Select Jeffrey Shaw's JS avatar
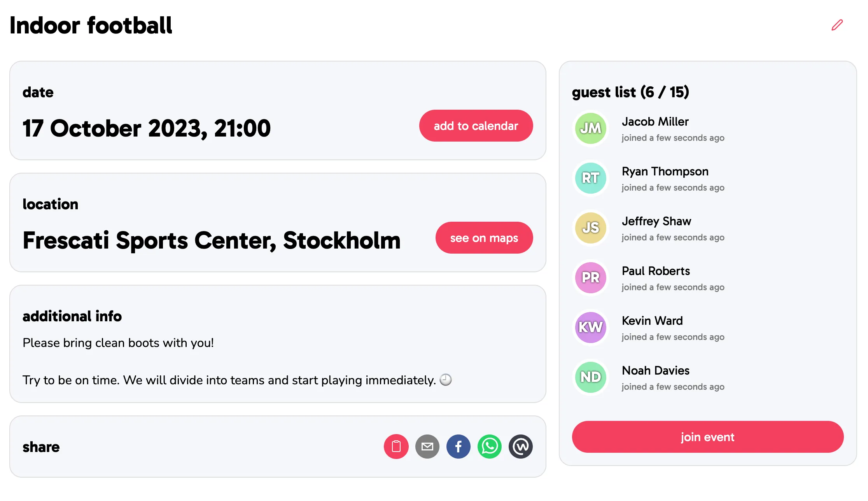Viewport: 868px width, 501px height. pos(590,228)
